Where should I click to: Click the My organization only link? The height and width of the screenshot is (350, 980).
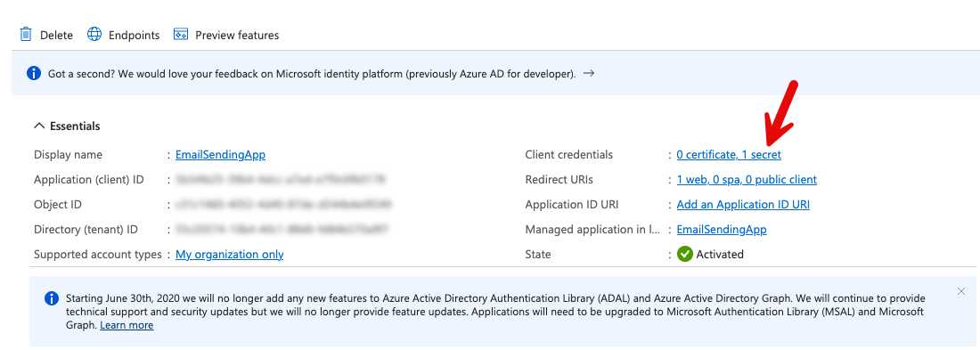tap(229, 255)
